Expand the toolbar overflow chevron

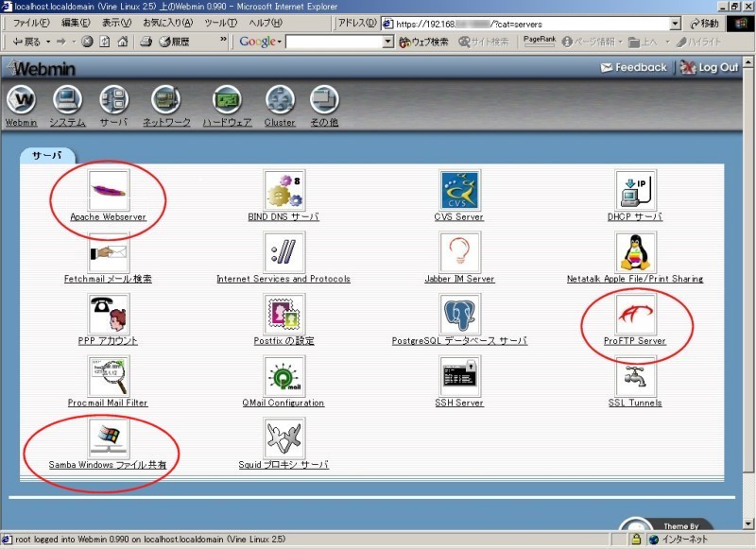tap(223, 39)
